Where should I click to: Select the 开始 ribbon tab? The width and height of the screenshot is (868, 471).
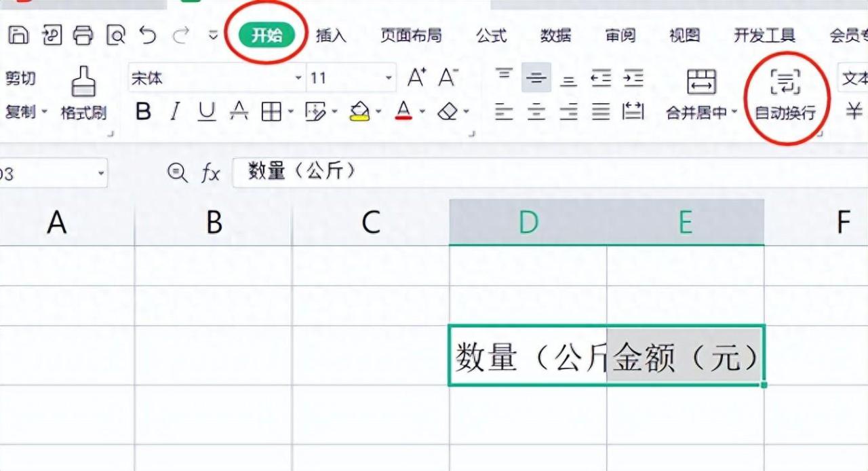[x=267, y=35]
